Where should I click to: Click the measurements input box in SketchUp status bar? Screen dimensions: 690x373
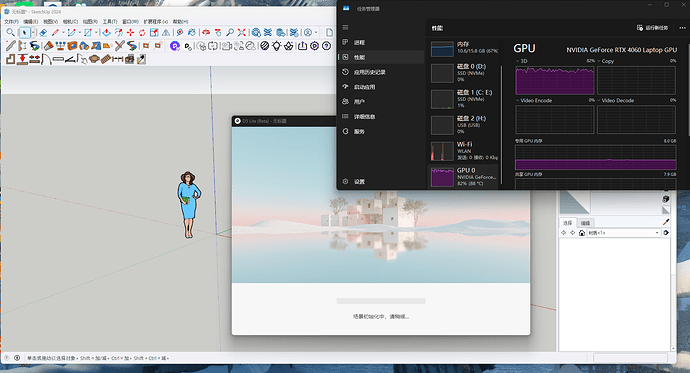point(630,358)
